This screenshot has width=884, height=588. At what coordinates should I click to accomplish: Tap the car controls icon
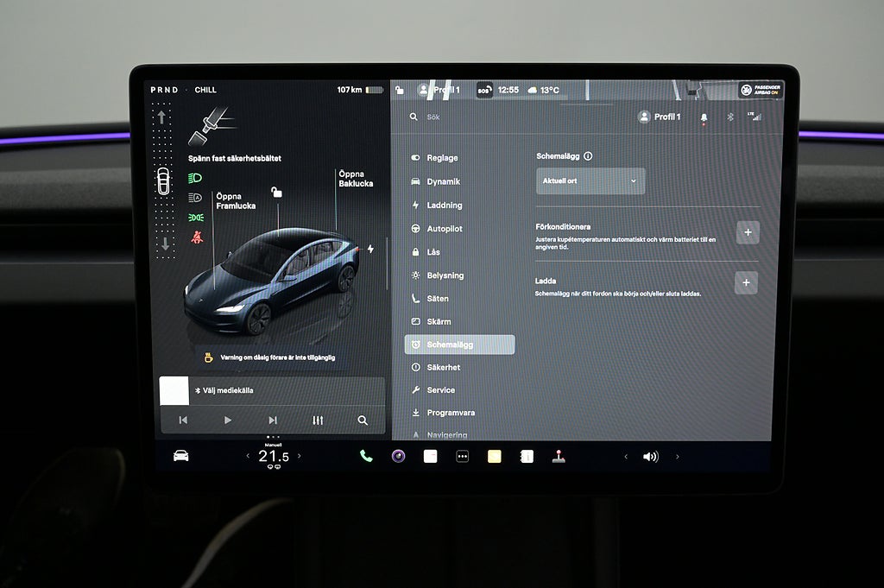[180, 456]
